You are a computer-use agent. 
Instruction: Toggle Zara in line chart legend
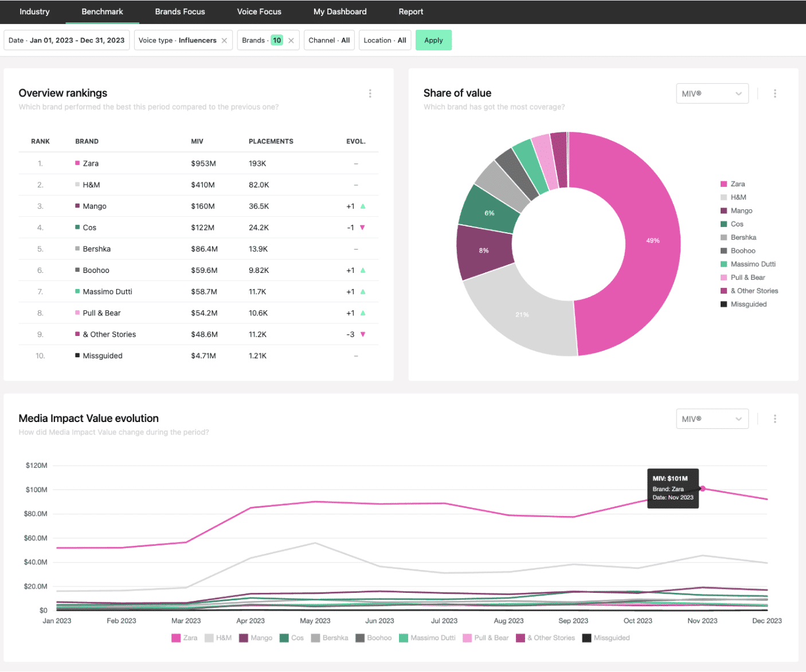pos(185,638)
